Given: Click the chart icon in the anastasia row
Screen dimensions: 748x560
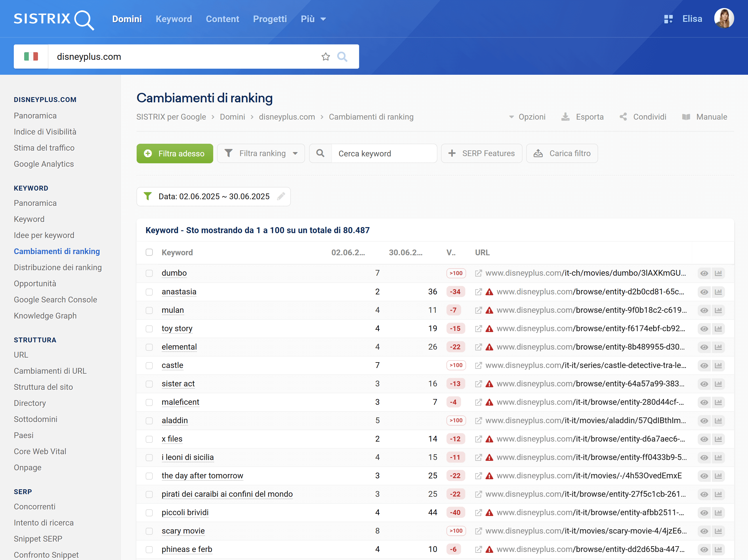Looking at the screenshot, I should [718, 292].
